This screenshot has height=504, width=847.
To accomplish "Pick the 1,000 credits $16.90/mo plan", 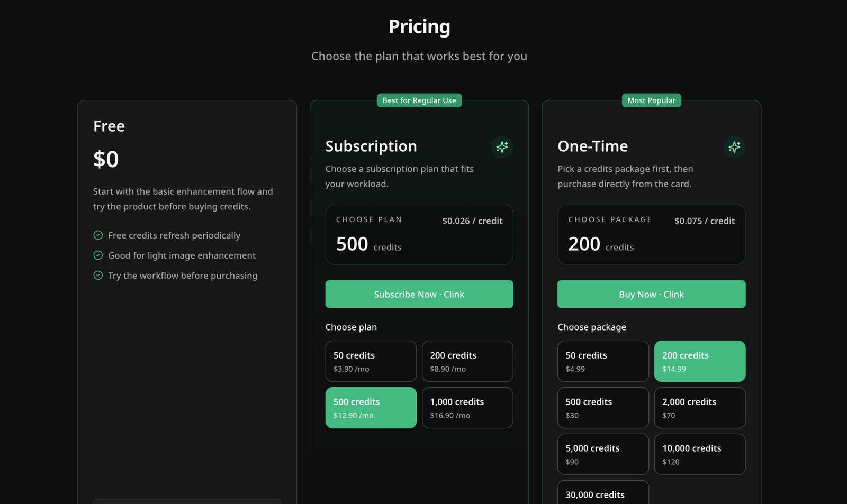I will [467, 408].
